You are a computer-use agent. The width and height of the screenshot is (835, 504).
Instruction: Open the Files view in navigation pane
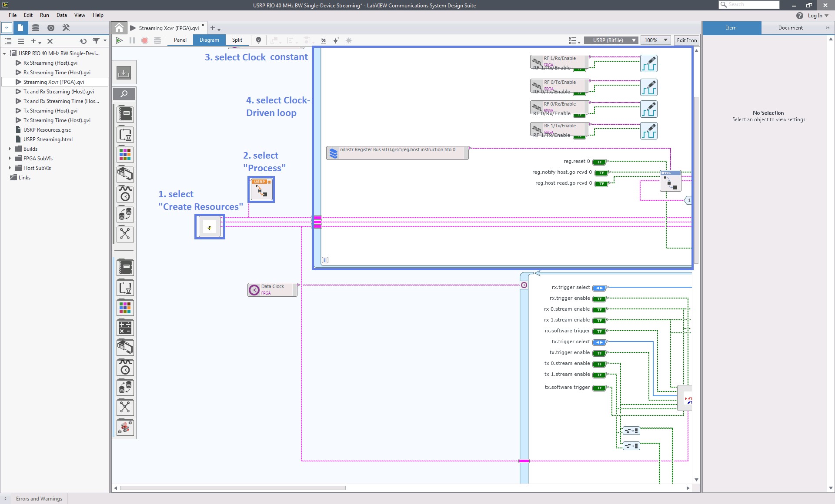coord(20,28)
